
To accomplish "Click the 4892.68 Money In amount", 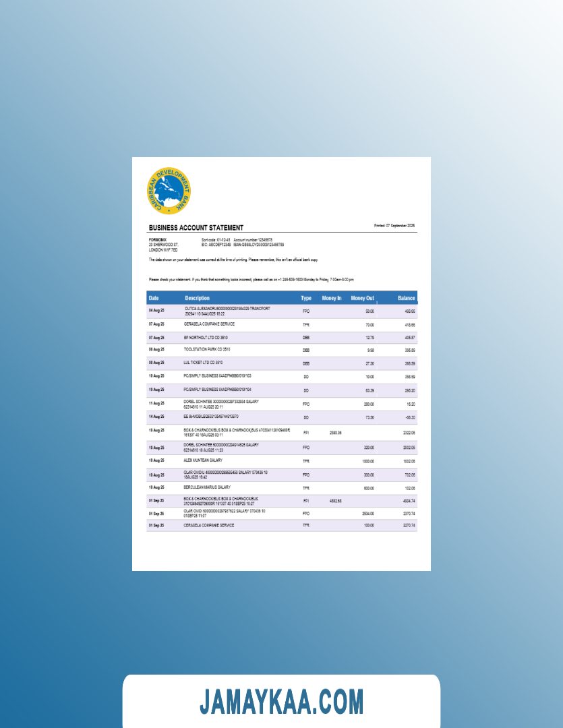I will point(334,501).
